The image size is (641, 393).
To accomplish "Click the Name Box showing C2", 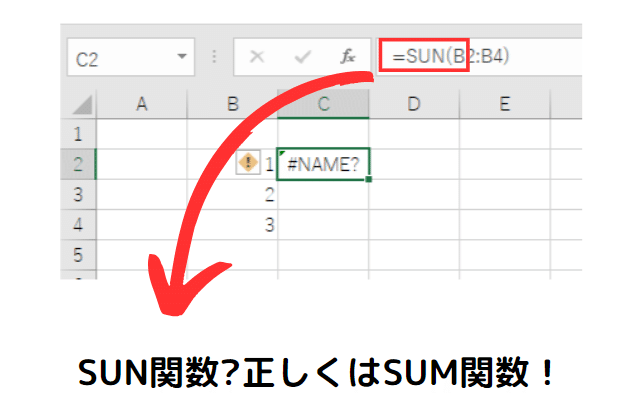I will (x=131, y=57).
